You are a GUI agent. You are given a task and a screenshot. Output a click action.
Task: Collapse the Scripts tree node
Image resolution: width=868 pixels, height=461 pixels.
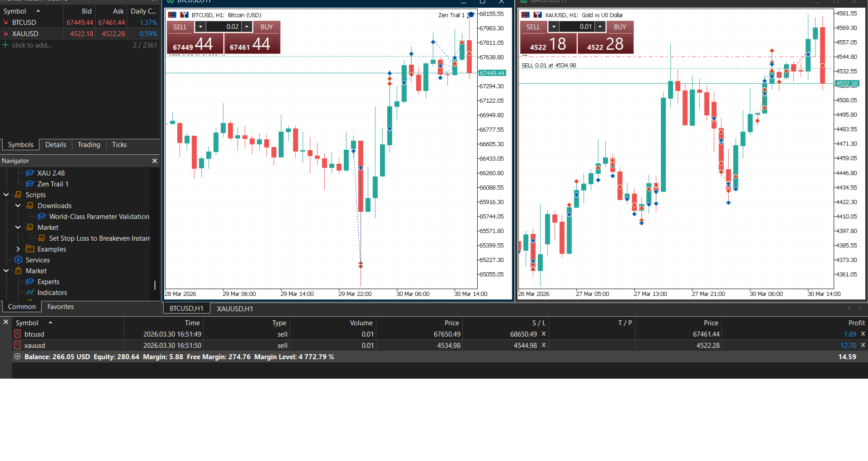pyautogui.click(x=6, y=195)
